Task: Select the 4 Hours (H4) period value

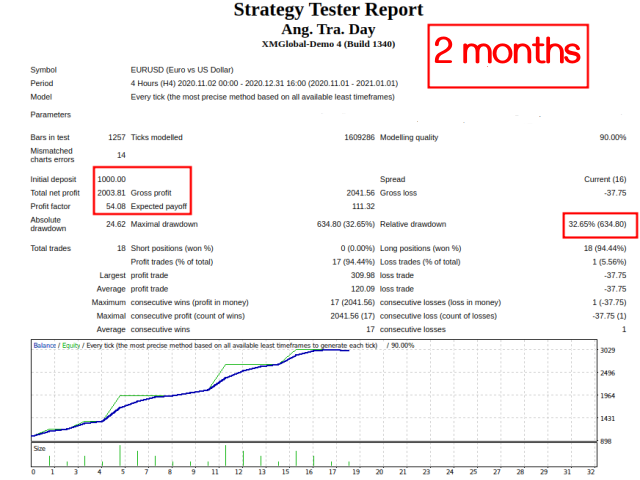Action: click(x=264, y=83)
